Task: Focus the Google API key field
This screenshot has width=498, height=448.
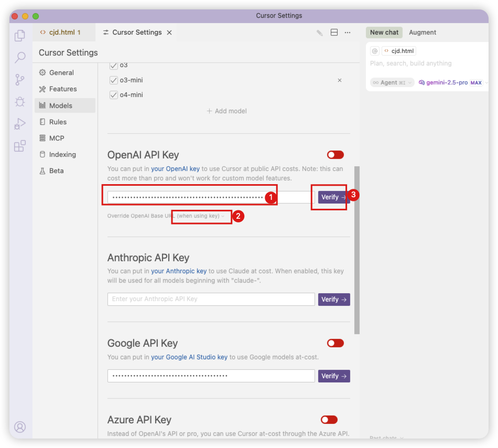Action: click(x=211, y=376)
